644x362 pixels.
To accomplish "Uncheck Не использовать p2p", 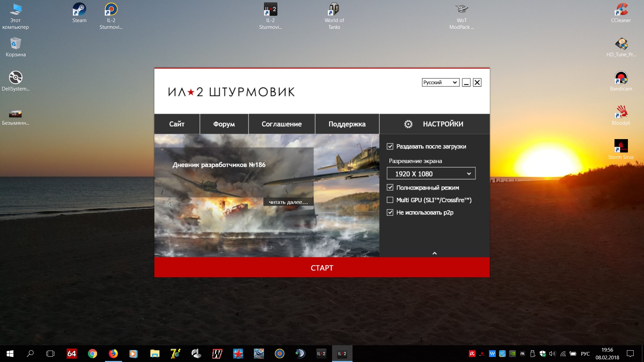I will pyautogui.click(x=390, y=213).
